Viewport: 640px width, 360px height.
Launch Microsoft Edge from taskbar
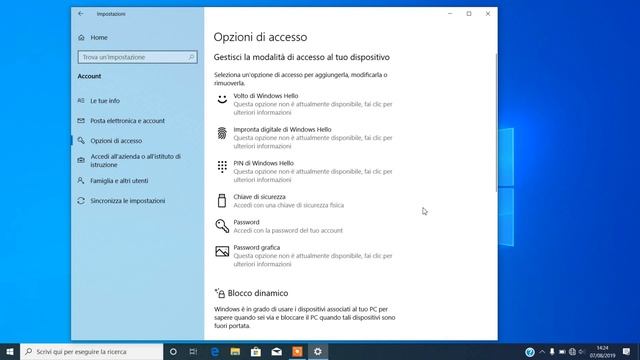(215, 351)
